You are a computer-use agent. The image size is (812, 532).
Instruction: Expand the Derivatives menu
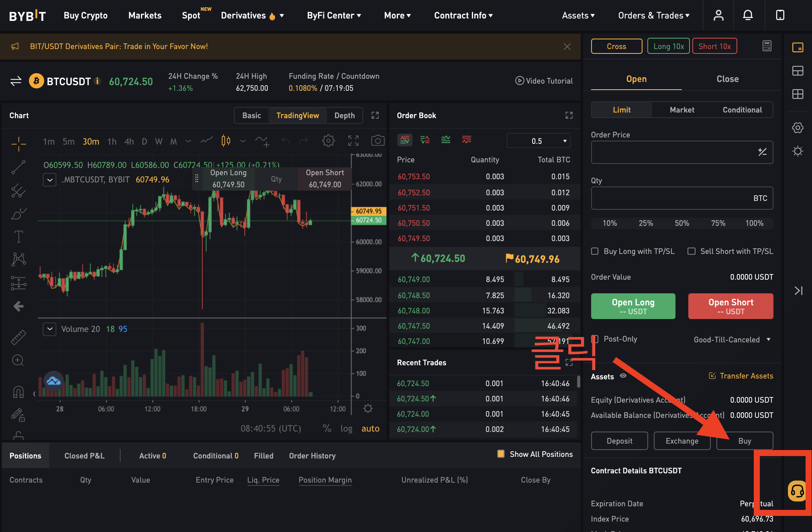[252, 16]
